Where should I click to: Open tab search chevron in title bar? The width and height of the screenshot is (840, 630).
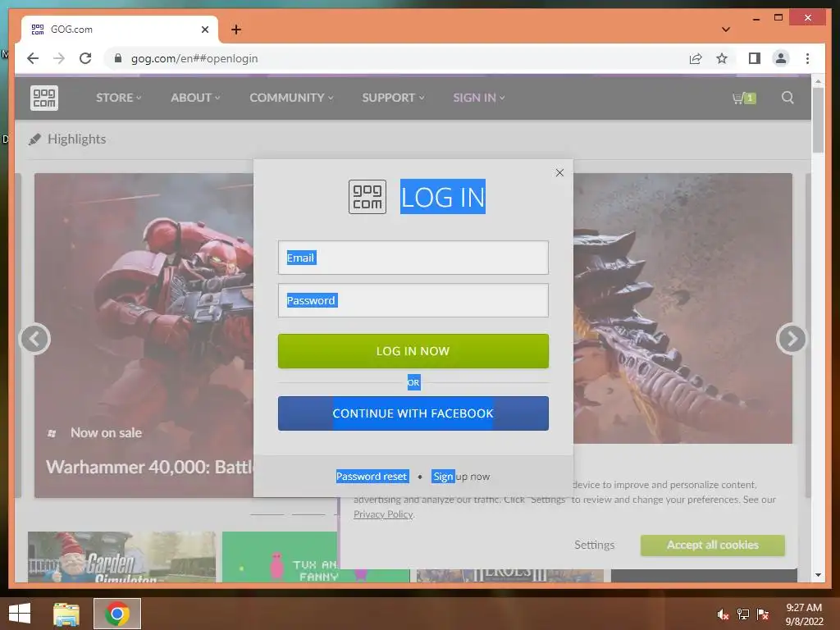(726, 30)
